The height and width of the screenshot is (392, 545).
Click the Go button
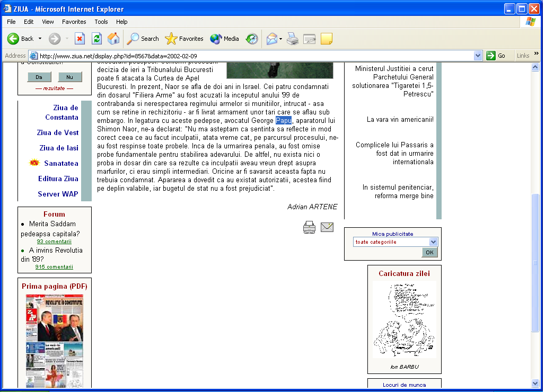[x=496, y=56]
